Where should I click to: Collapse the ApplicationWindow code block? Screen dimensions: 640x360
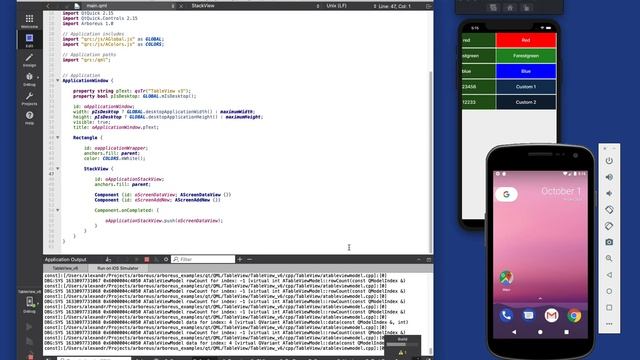[58, 80]
